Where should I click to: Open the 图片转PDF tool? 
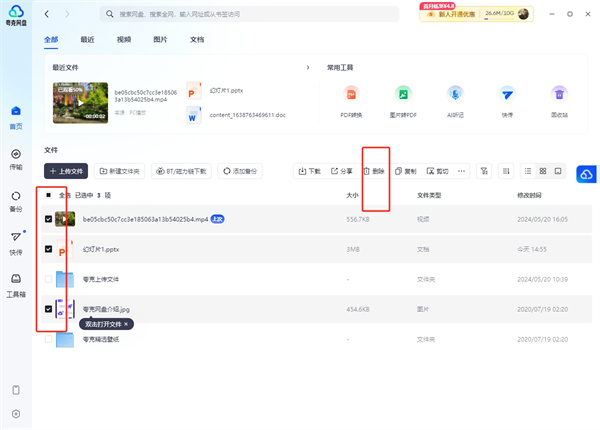pos(403,102)
